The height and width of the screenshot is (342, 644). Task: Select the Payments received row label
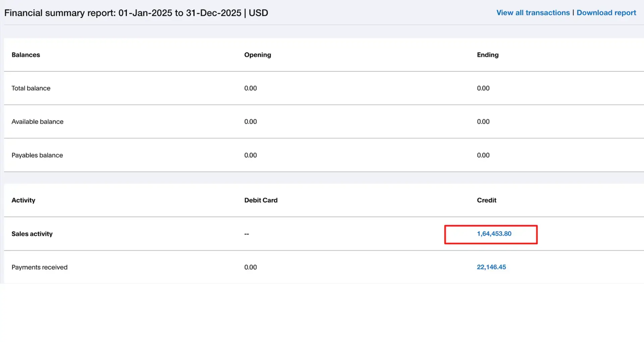coord(40,267)
